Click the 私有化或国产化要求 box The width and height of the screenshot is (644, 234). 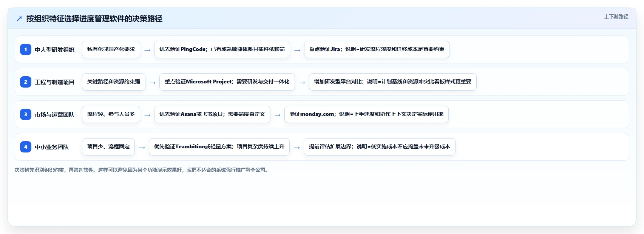(x=111, y=49)
